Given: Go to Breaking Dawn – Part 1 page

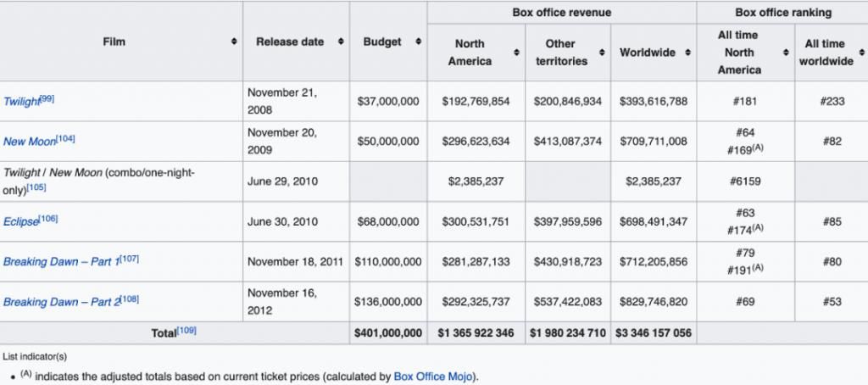Looking at the screenshot, I should point(61,262).
